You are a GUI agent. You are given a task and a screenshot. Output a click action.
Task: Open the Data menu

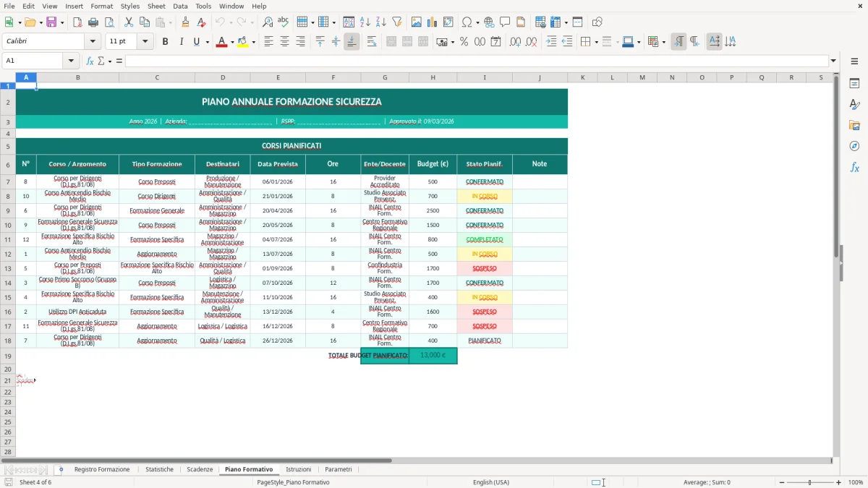[x=180, y=6]
